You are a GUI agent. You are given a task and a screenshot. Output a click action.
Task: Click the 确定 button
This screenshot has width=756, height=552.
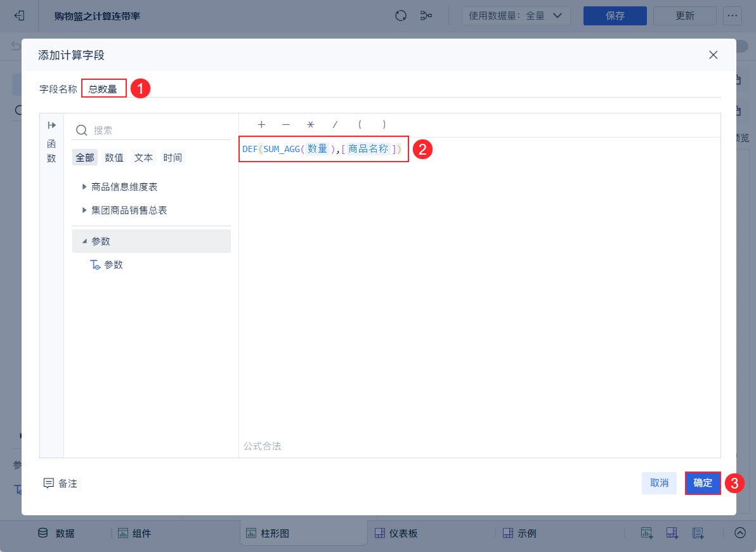703,483
